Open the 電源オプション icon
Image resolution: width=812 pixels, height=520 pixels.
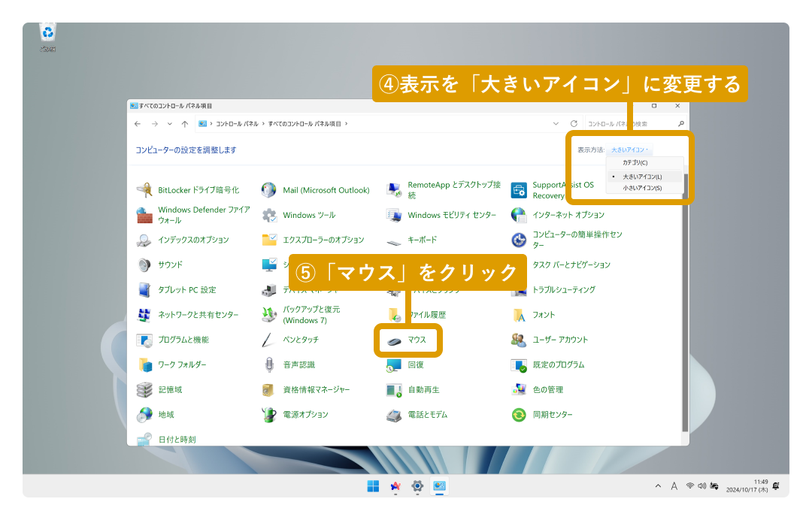(269, 415)
